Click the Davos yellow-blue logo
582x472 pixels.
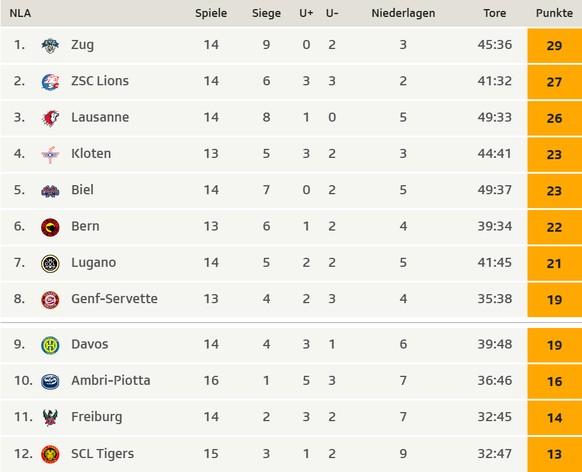[50, 345]
